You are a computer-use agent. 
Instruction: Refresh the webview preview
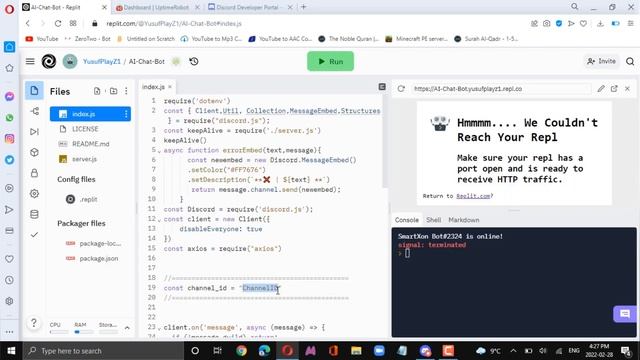pyautogui.click(x=401, y=89)
